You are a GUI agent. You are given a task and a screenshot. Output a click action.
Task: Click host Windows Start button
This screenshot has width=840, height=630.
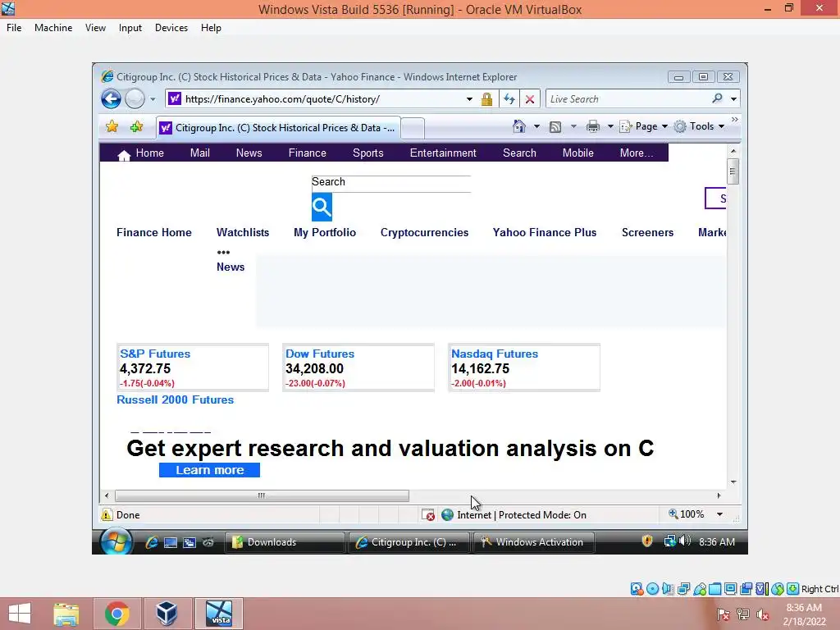click(20, 614)
